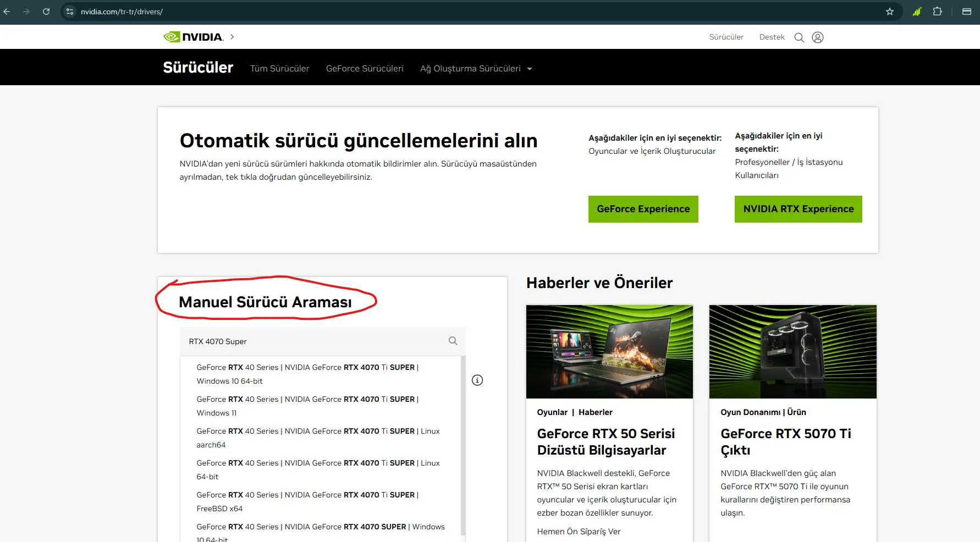Image resolution: width=980 pixels, height=542 pixels.
Task: Click the address bar URL
Action: pos(122,12)
